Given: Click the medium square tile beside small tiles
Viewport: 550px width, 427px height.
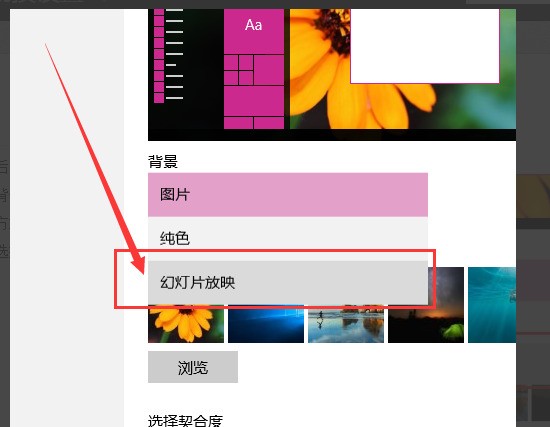Looking at the screenshot, I should (x=269, y=70).
